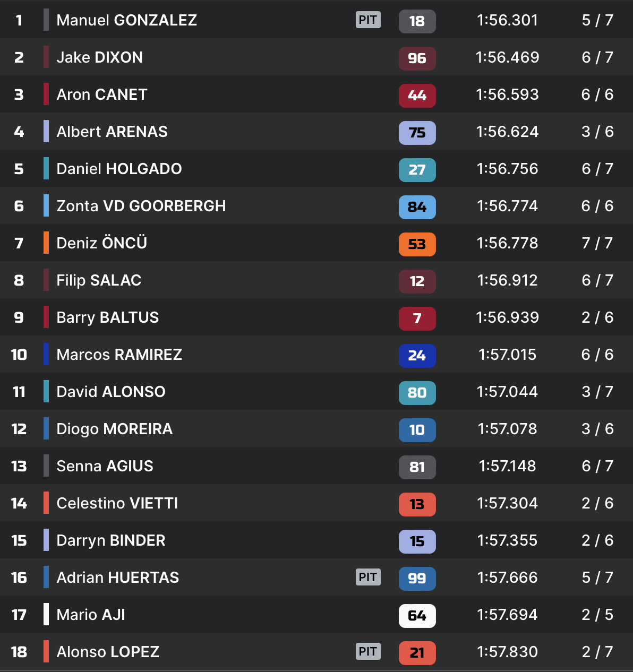This screenshot has width=633, height=672.
Task: Click lap time 1:56.301
Action: point(507,20)
